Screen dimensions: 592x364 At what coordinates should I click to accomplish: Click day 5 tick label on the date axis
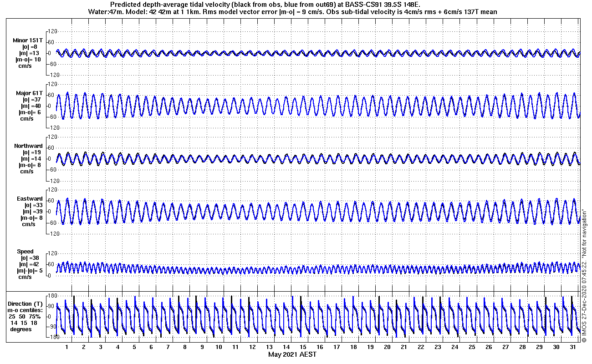pos(134,347)
